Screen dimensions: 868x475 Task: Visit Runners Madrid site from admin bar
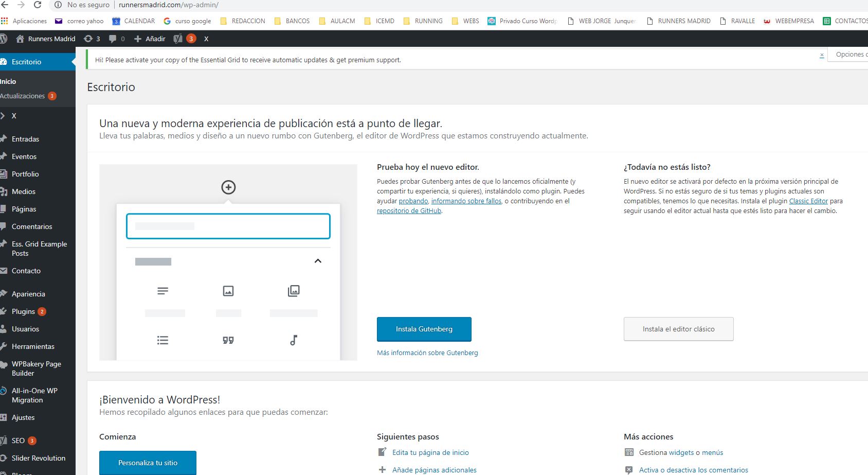[46, 39]
